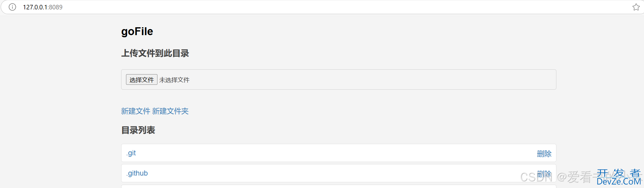Viewport: 644px width, 188px height.
Task: Bookmark this page with the star icon
Action: tap(636, 7)
